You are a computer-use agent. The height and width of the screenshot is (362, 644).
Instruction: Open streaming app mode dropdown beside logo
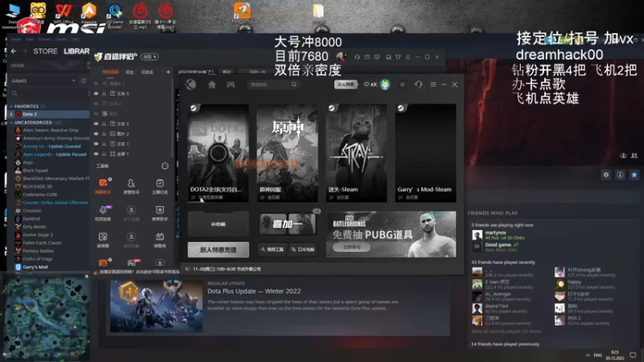(150, 56)
